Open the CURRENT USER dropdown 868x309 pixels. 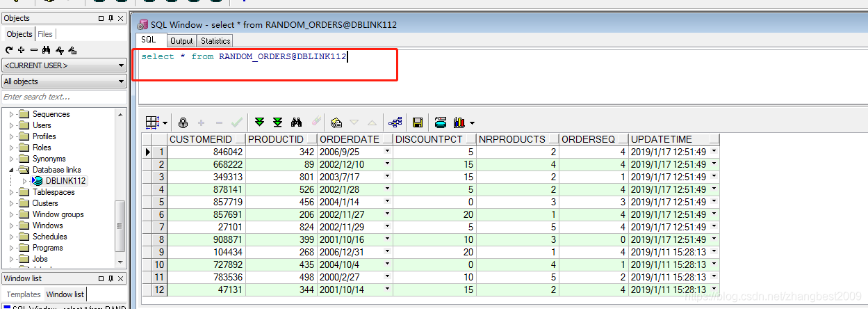tap(64, 65)
